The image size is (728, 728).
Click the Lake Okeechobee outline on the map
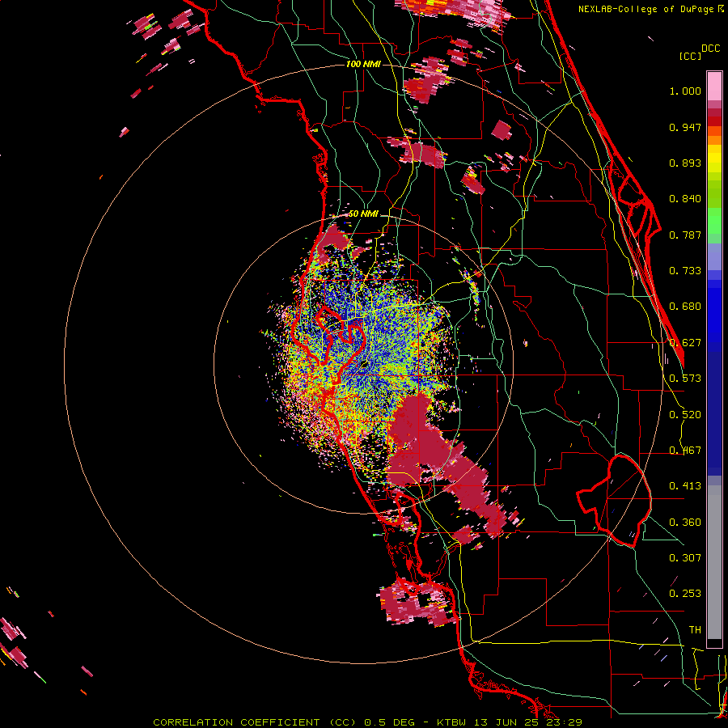pos(614,501)
